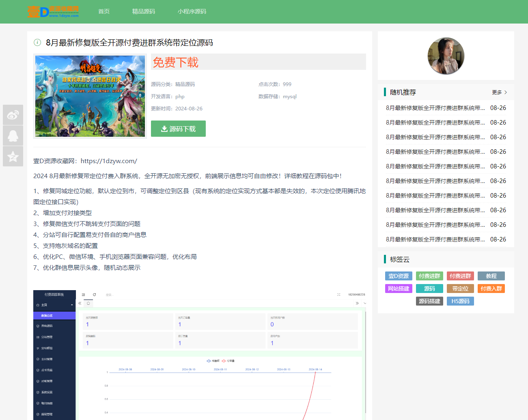The height and width of the screenshot is (420, 528).
Task: Open 更多 in the 随机推荐 panel
Action: click(x=500, y=92)
